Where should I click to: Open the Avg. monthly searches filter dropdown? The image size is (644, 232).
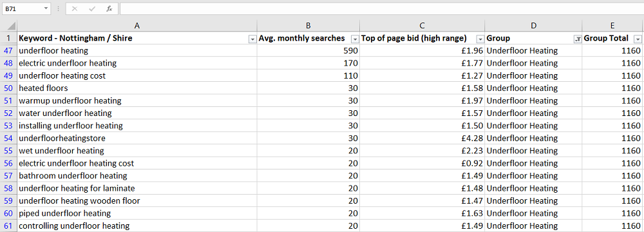coord(355,39)
